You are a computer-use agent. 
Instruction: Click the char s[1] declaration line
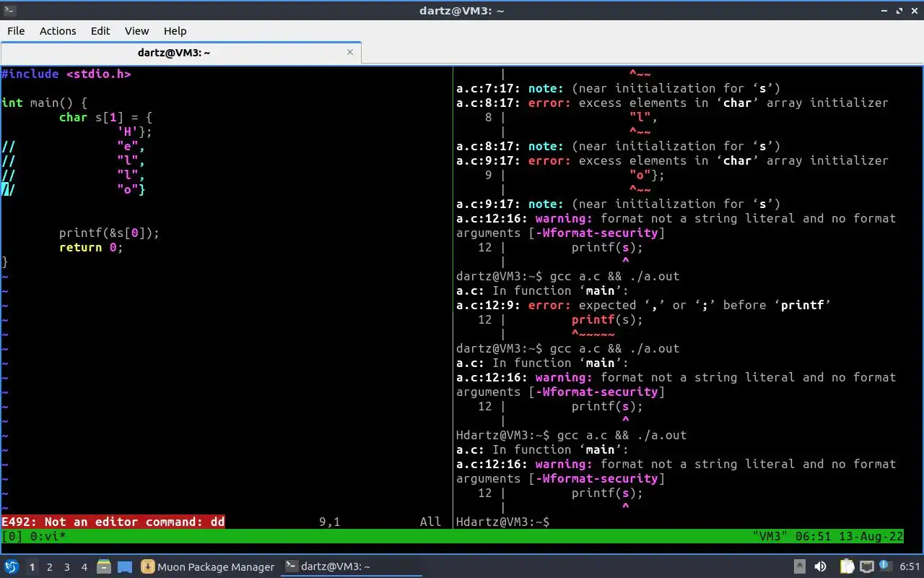coord(105,117)
